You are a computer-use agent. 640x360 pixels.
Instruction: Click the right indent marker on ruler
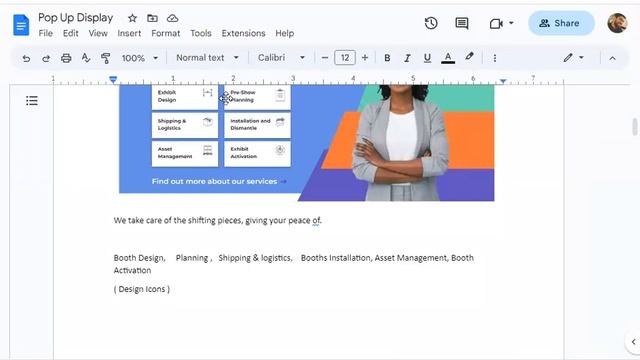coord(503,82)
